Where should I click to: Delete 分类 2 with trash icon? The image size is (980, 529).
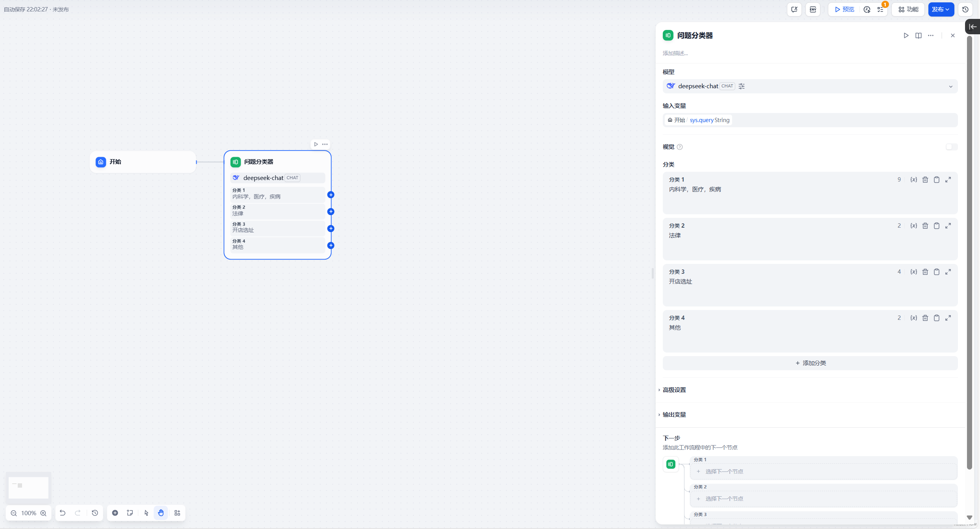[925, 226]
